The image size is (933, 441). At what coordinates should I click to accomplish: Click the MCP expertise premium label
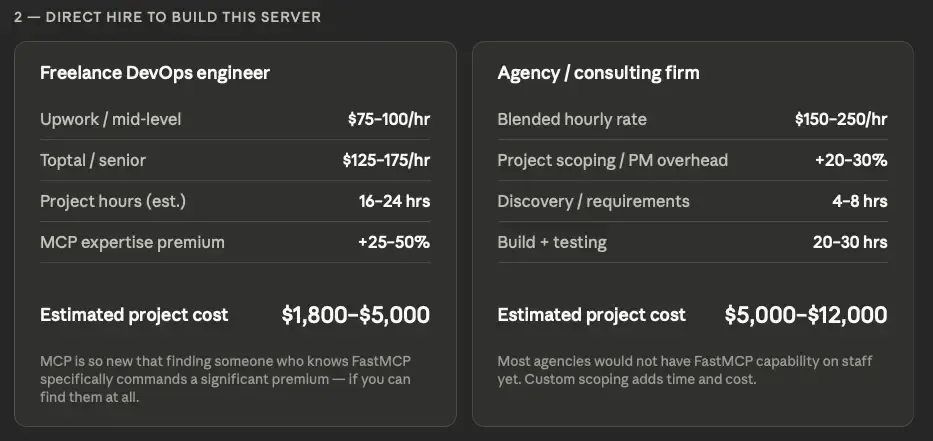132,242
